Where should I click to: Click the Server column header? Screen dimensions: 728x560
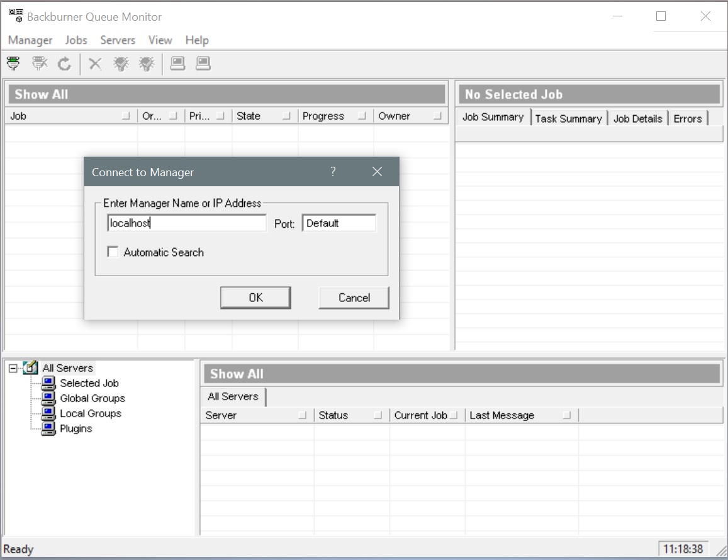(x=257, y=415)
